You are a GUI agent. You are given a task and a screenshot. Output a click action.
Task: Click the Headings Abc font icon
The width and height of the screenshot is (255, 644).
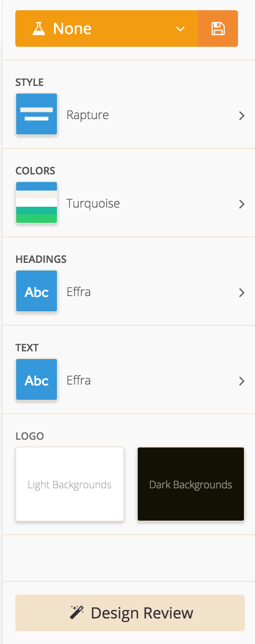click(37, 291)
